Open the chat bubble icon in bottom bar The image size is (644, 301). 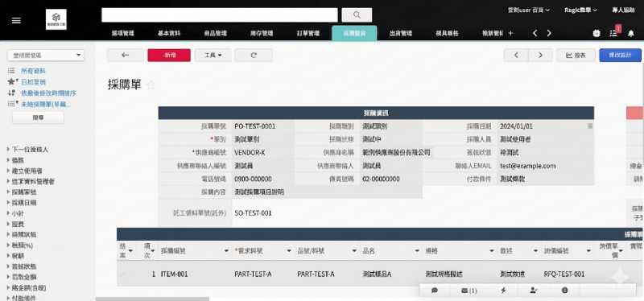pos(435,291)
